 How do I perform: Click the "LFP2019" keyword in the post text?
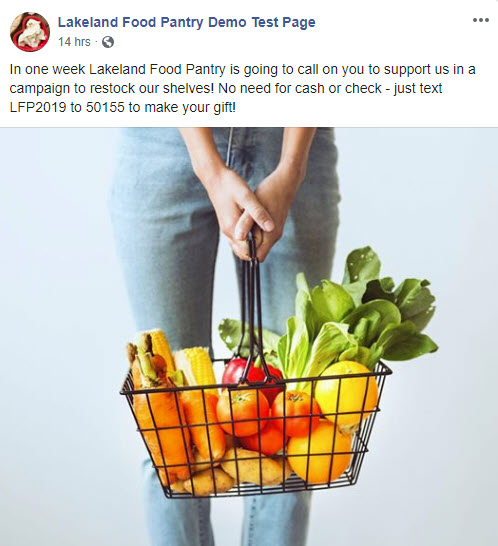[x=38, y=107]
